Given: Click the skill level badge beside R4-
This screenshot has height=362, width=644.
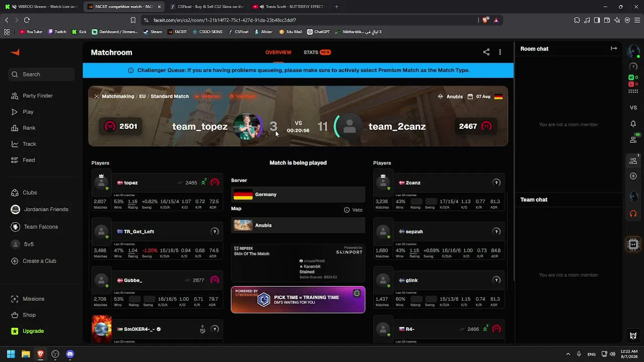Looking at the screenshot, I should click(497, 329).
